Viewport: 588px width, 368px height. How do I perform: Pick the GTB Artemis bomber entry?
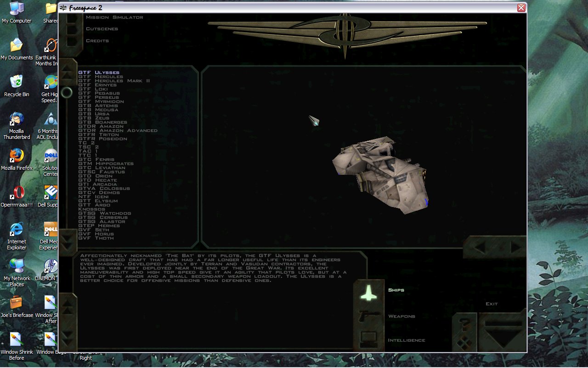pyautogui.click(x=98, y=106)
